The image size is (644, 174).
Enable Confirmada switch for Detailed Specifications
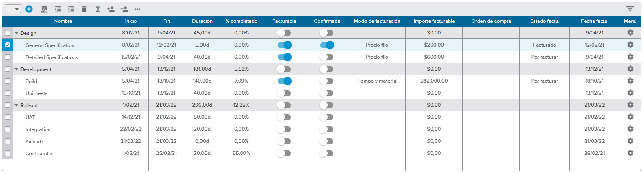327,57
